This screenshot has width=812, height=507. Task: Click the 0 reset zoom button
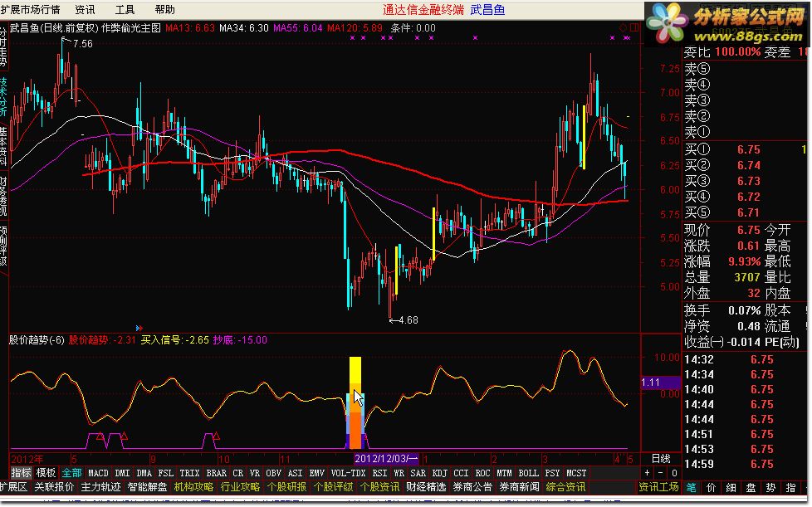point(673,472)
